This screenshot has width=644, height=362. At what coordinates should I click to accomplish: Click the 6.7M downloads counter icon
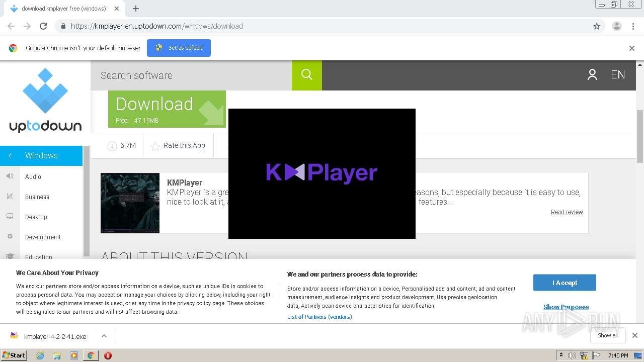tap(112, 146)
